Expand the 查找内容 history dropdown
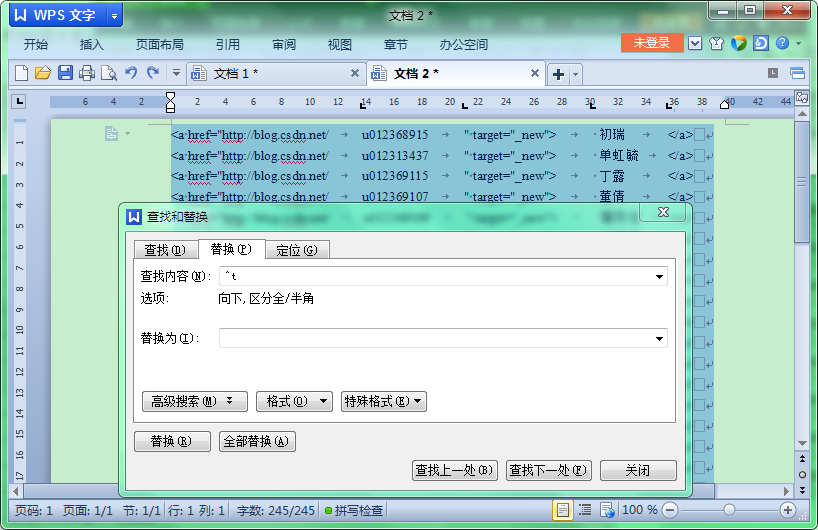This screenshot has width=818, height=530. click(x=659, y=276)
